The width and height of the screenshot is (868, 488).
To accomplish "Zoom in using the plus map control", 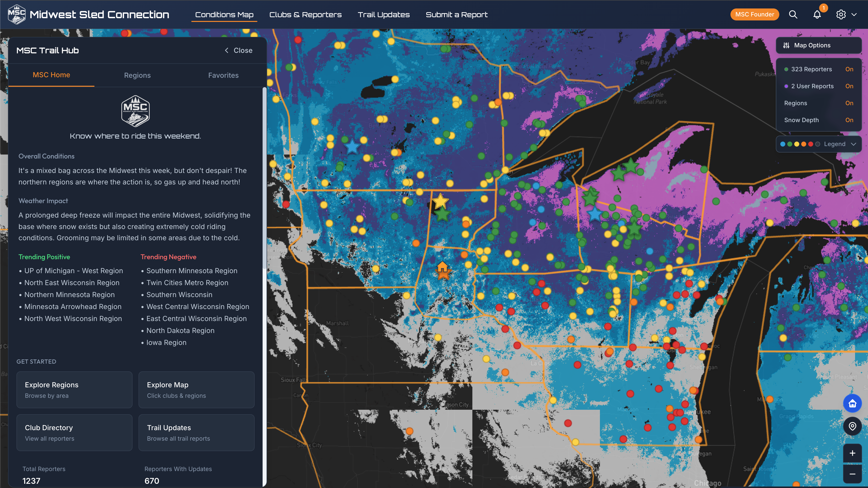I will 853,453.
